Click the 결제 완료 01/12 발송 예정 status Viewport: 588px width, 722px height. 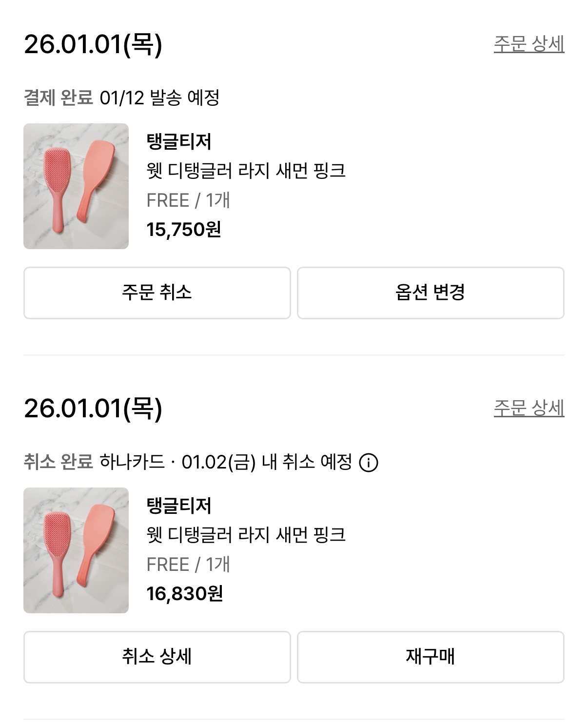pos(121,98)
